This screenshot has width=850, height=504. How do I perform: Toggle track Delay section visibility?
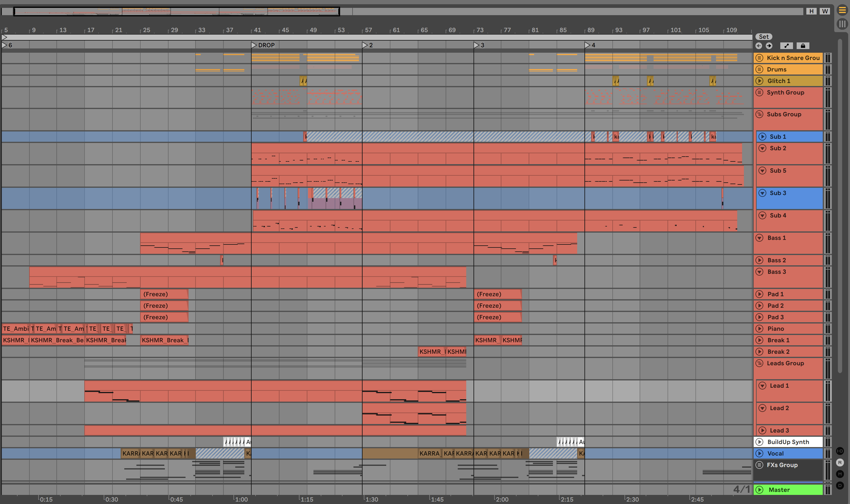[840, 486]
